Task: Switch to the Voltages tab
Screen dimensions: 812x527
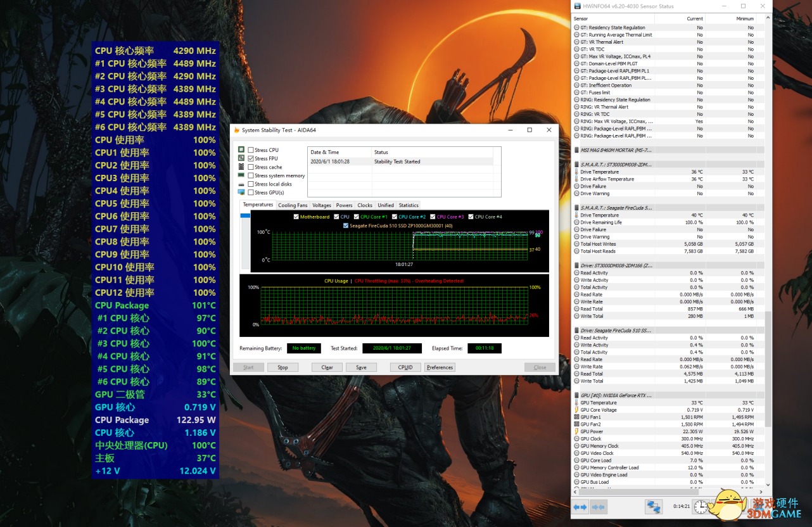Action: pos(322,205)
